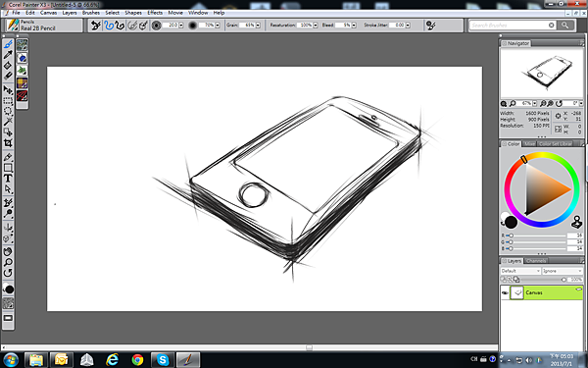Click the black main color swatch
This screenshot has width=588, height=368.
(x=511, y=223)
